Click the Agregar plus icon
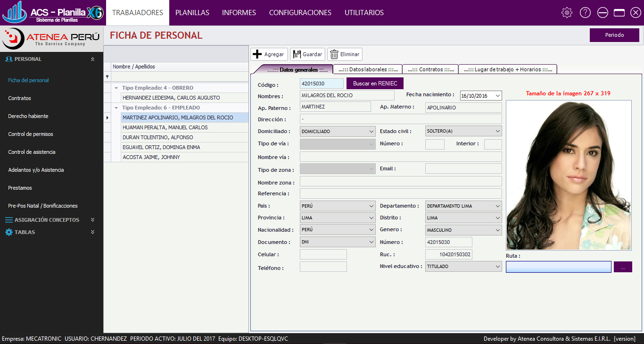644x344 pixels. point(257,54)
